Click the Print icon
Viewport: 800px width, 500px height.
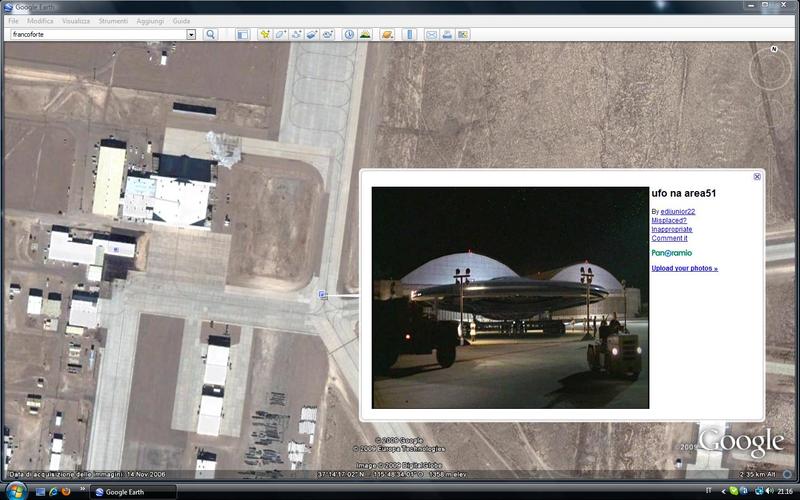[447, 34]
